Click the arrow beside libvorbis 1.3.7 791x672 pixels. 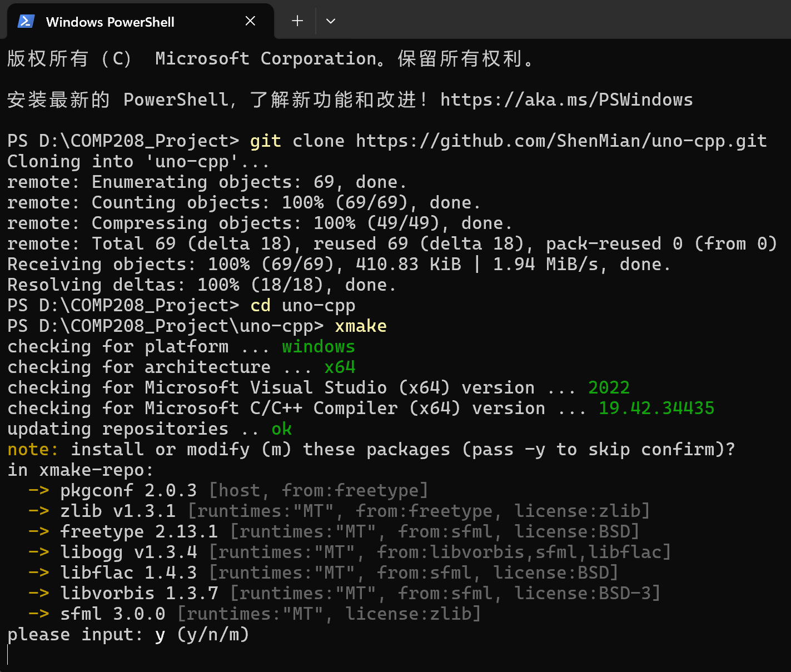[x=39, y=593]
